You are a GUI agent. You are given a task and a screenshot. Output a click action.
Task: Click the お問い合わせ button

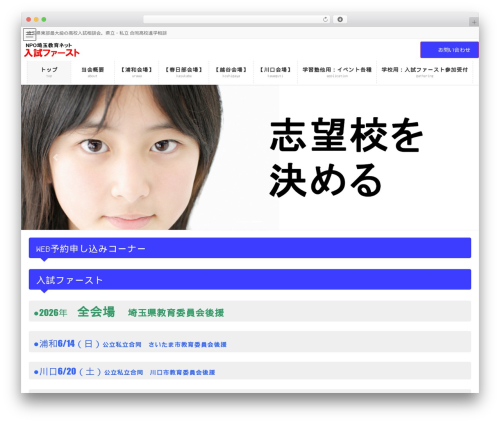tap(449, 50)
